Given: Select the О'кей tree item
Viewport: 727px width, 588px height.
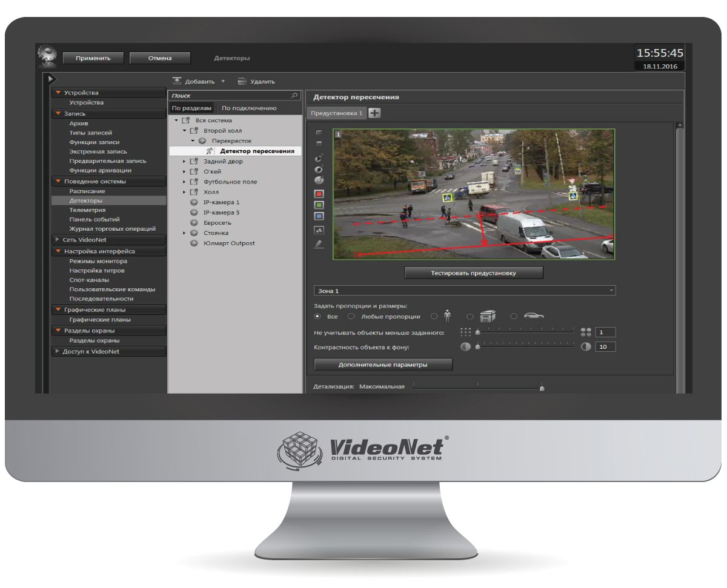Looking at the screenshot, I should coord(213,171).
